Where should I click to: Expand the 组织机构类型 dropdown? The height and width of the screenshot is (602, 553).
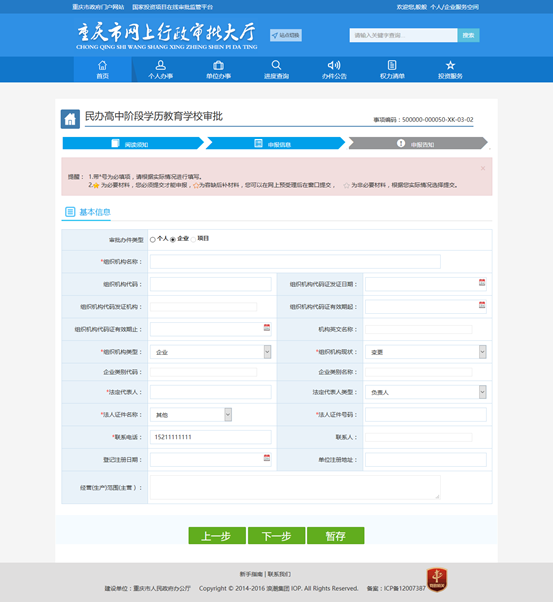point(267,352)
